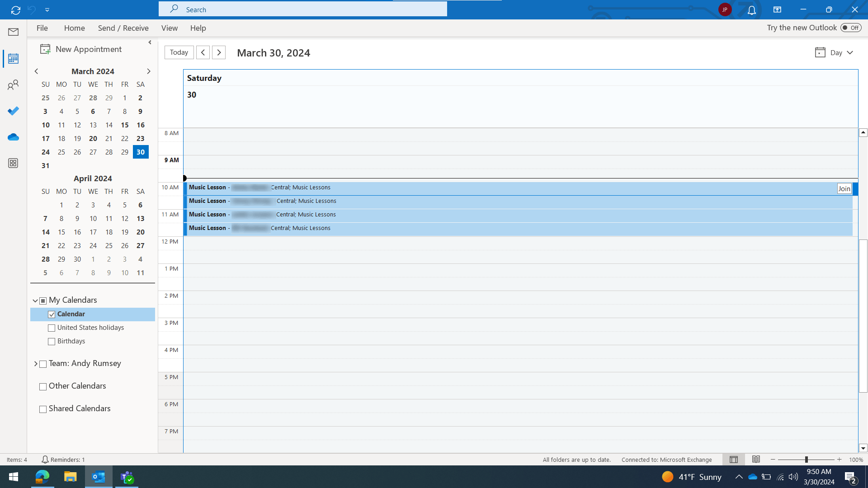The height and width of the screenshot is (488, 868).
Task: Switch to Normal view in status bar
Action: click(x=734, y=460)
